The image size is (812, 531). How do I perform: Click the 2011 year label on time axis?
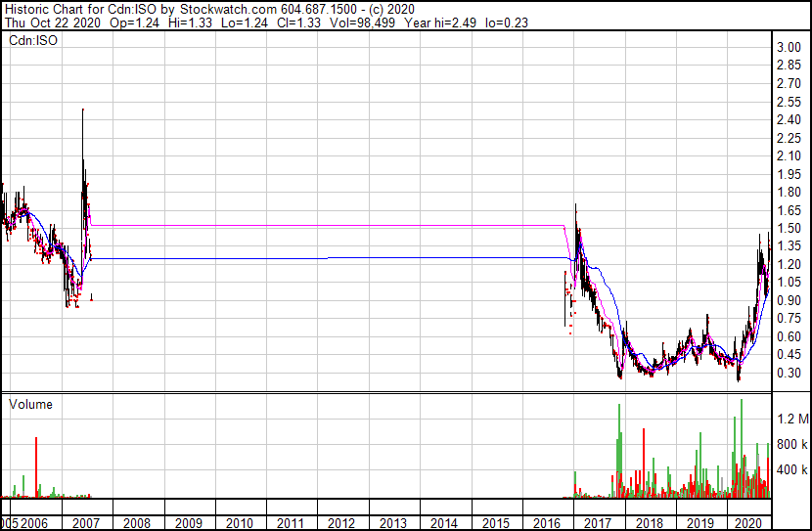(x=290, y=523)
